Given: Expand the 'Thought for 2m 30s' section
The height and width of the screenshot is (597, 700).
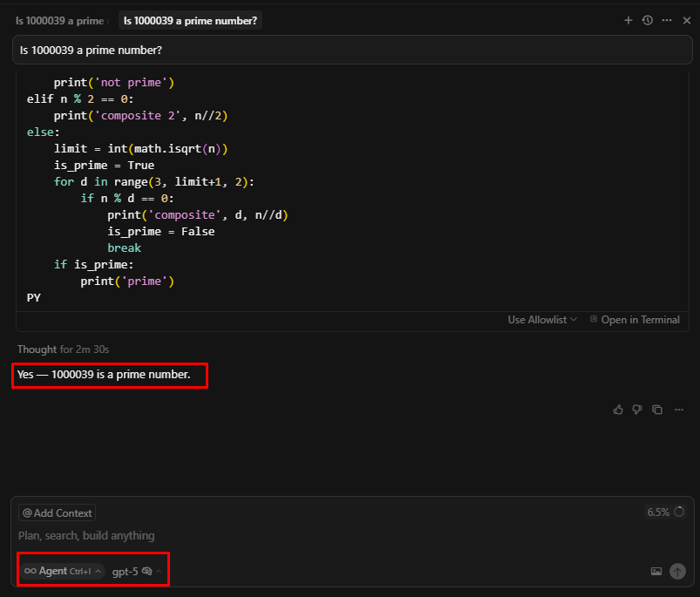Looking at the screenshot, I should click(63, 349).
